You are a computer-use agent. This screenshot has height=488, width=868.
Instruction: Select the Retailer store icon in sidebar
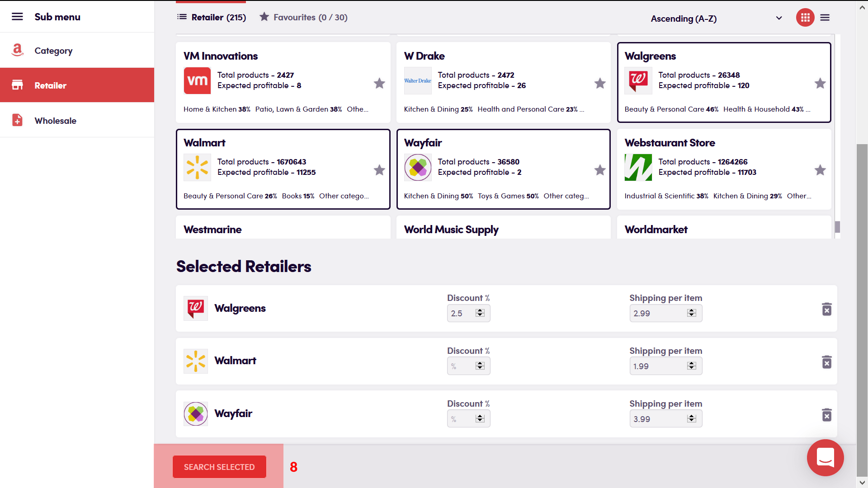[x=17, y=85]
